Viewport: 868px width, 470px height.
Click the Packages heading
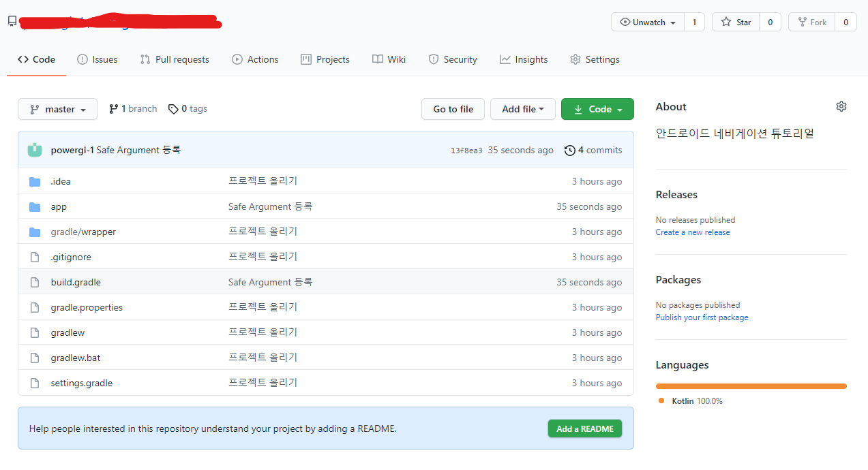[678, 280]
